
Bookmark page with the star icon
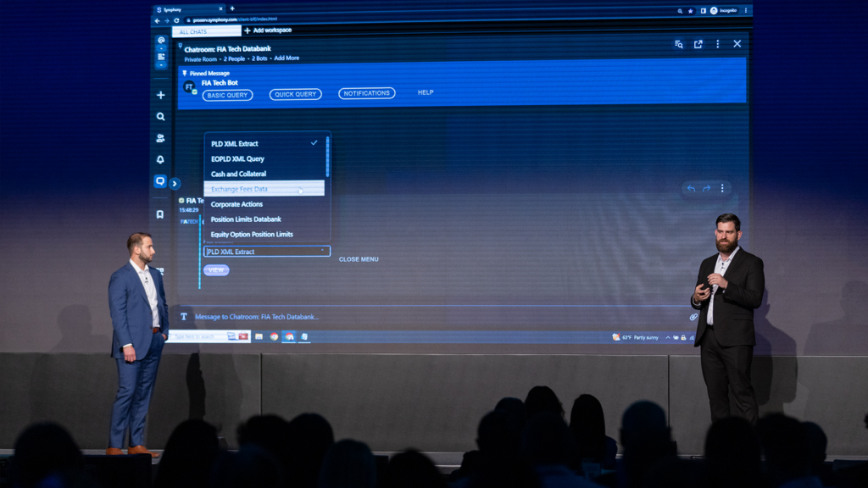(690, 11)
